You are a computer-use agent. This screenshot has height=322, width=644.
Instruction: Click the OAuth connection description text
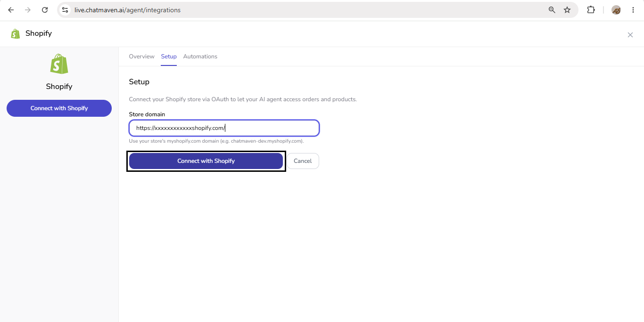point(243,99)
